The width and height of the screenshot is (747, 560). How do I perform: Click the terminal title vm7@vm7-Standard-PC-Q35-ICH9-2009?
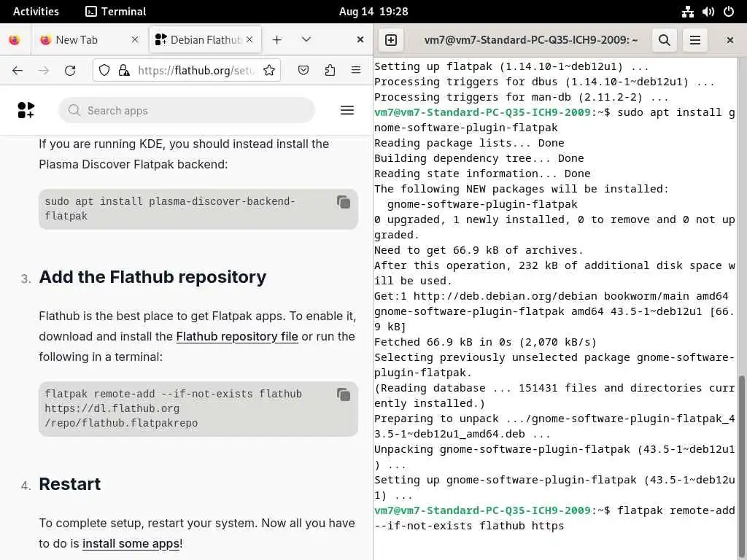pyautogui.click(x=531, y=40)
